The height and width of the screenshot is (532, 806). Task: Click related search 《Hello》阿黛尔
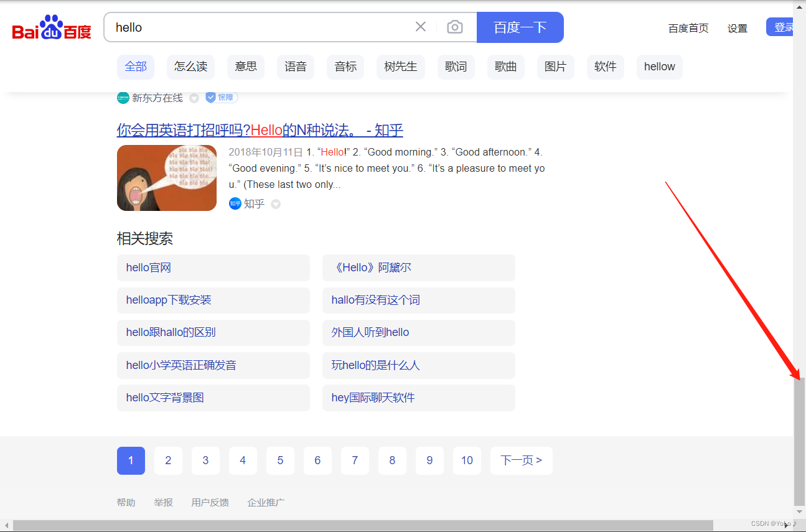point(419,268)
